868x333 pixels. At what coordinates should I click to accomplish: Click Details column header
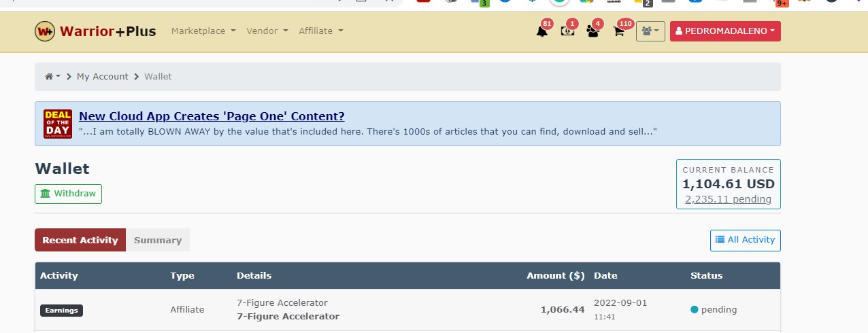click(254, 276)
